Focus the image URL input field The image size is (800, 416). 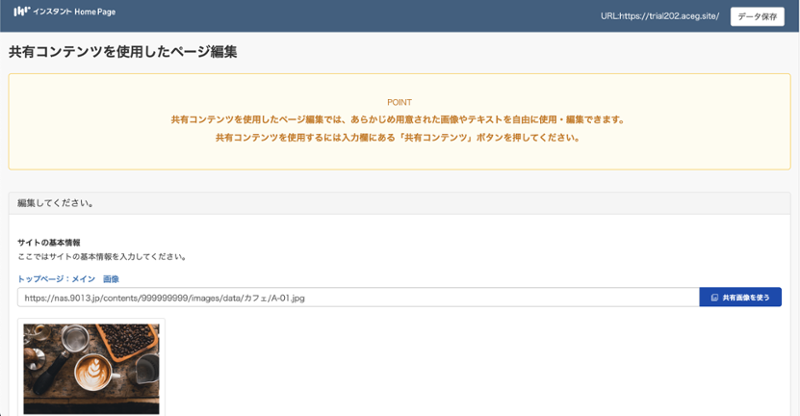click(x=357, y=298)
